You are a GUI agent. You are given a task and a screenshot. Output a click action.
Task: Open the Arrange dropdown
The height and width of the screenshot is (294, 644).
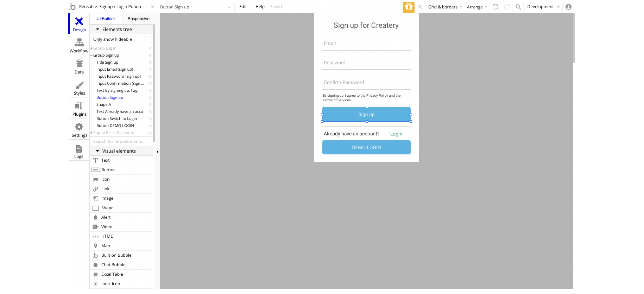[477, 7]
